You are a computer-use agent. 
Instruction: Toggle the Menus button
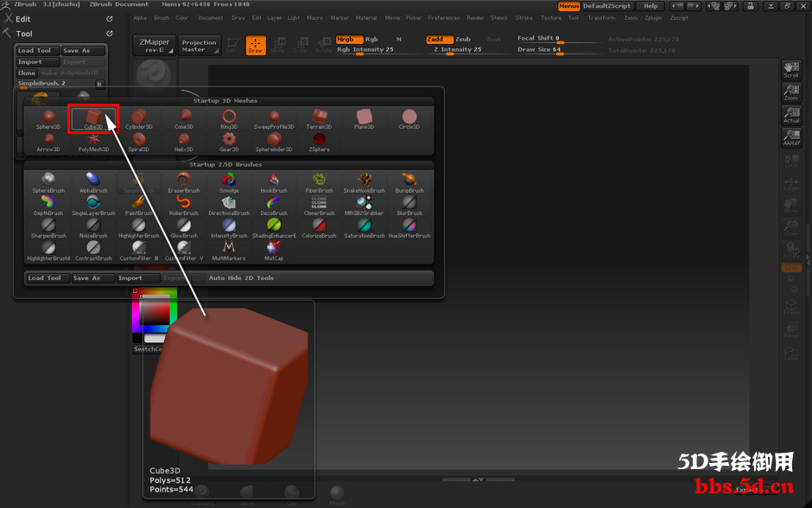(x=568, y=6)
